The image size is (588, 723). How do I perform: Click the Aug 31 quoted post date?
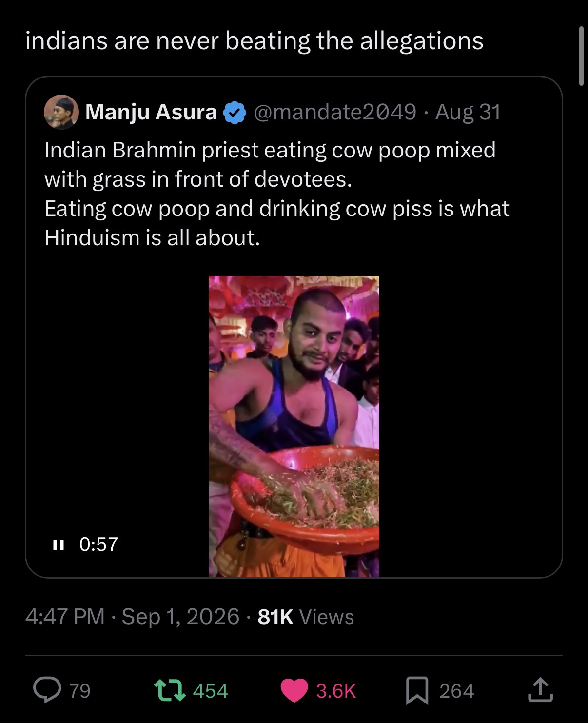(x=468, y=112)
